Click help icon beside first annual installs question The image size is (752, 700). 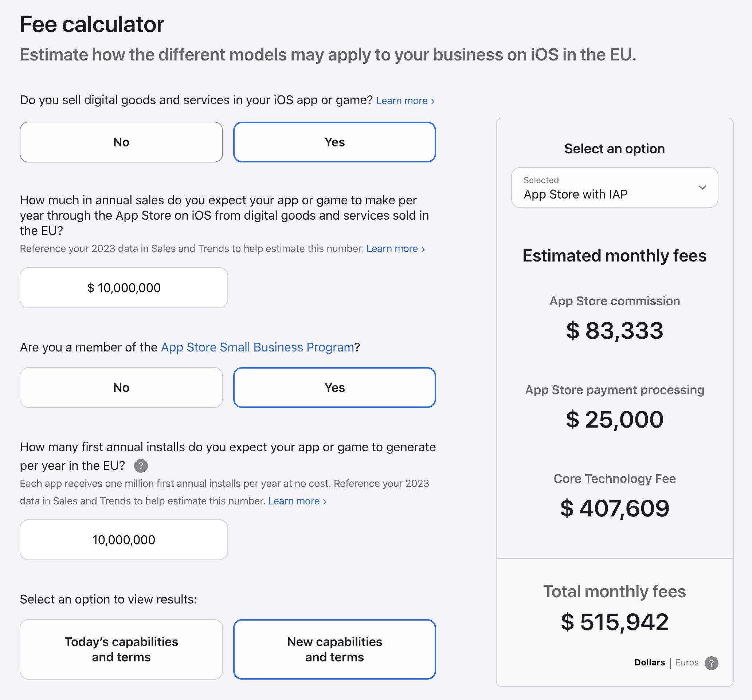(x=141, y=466)
